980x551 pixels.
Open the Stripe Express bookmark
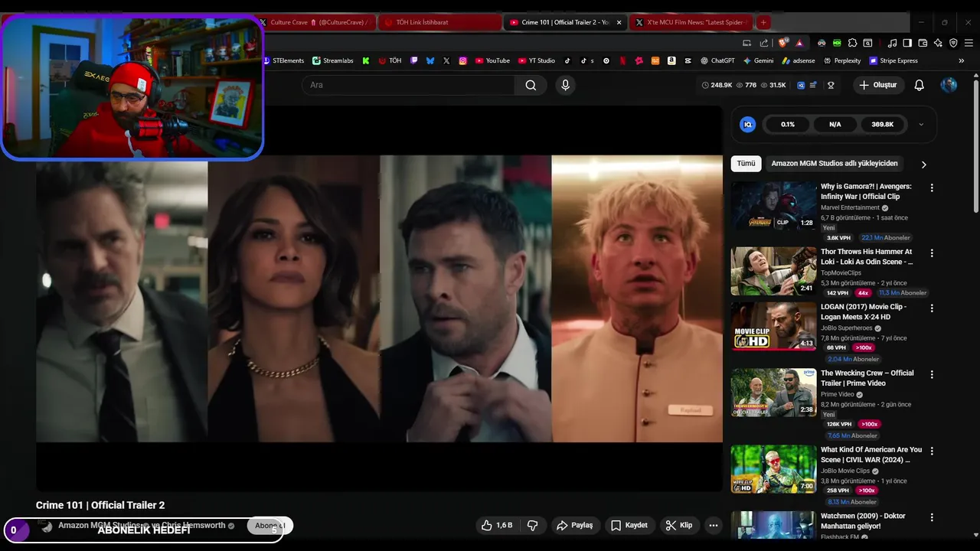[x=892, y=60]
